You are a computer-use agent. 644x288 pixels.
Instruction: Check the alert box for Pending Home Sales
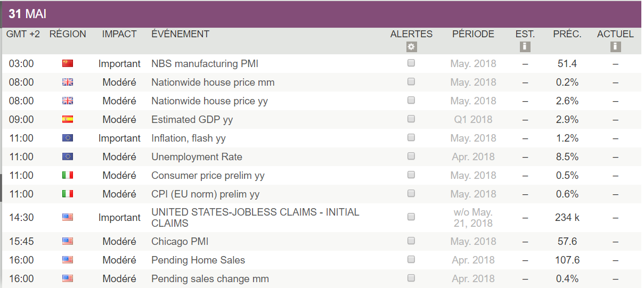pyautogui.click(x=411, y=259)
